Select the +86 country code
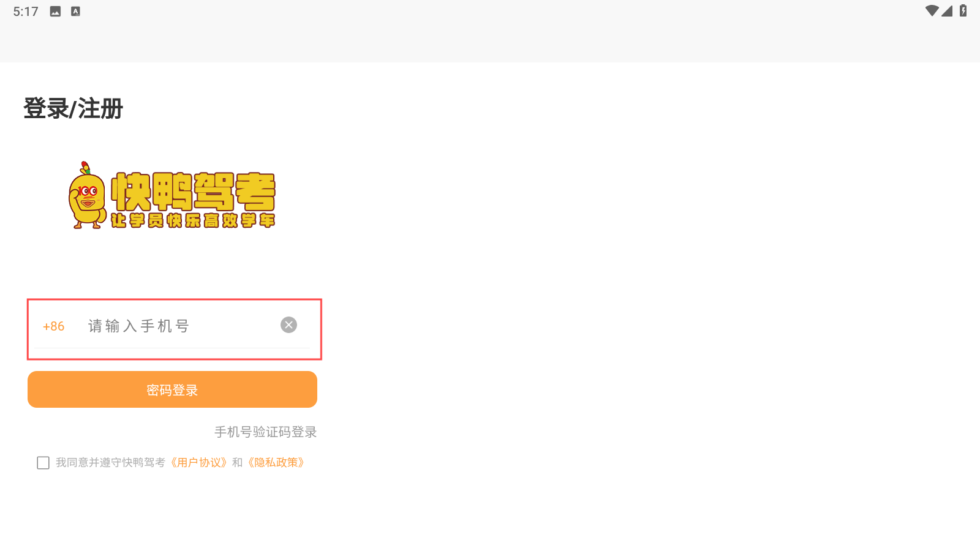Image resolution: width=980 pixels, height=551 pixels. click(x=53, y=326)
